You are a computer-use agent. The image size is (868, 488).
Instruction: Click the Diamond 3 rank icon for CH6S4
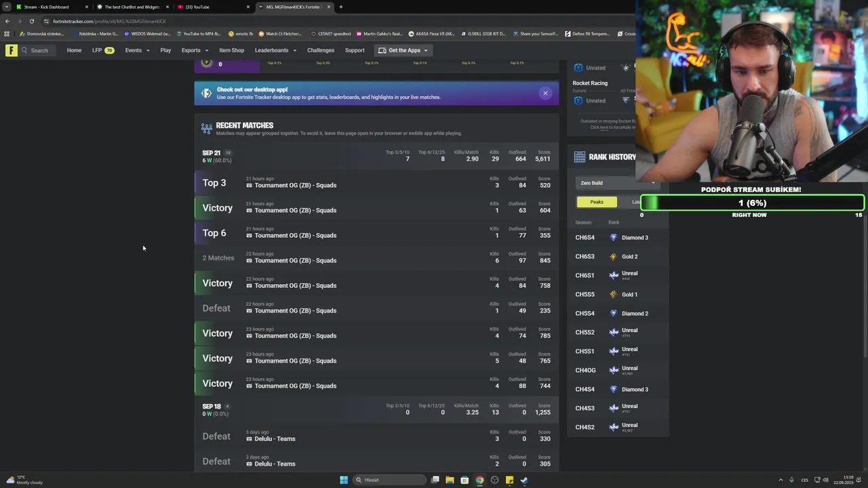click(614, 237)
